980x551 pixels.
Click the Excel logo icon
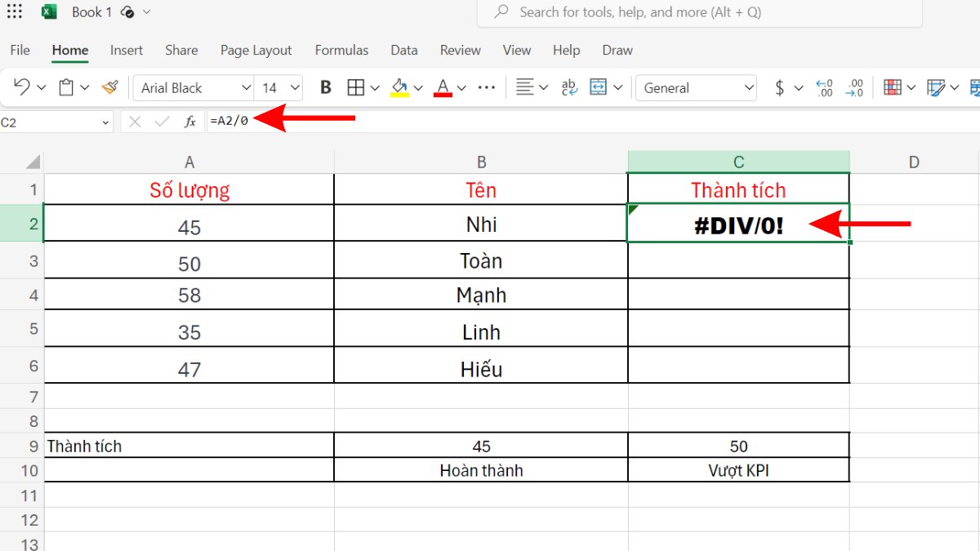tap(49, 11)
